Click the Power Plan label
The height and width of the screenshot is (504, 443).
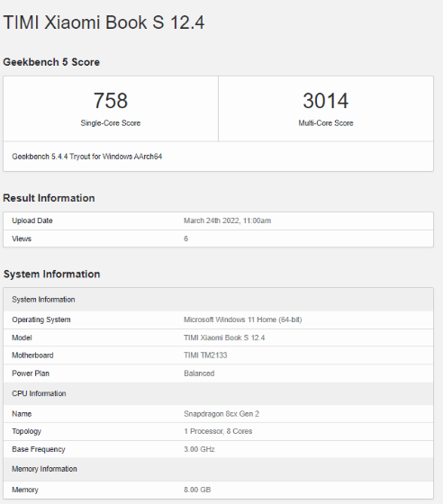tap(31, 373)
